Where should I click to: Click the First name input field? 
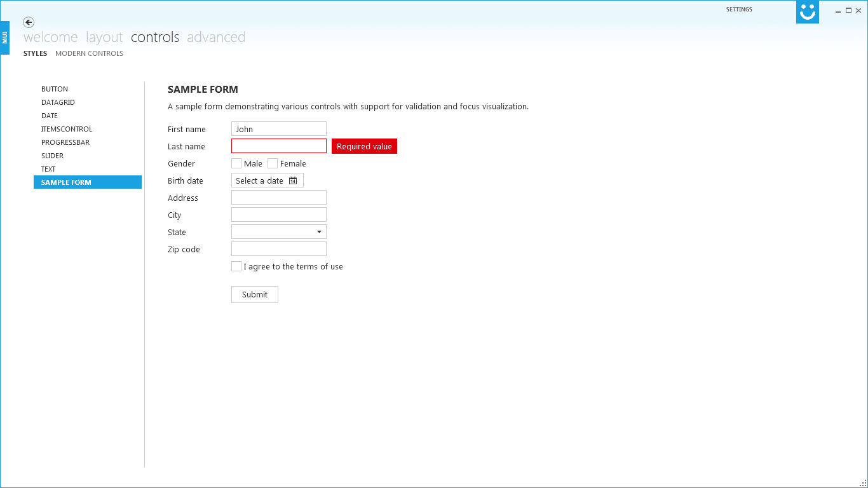(x=278, y=128)
